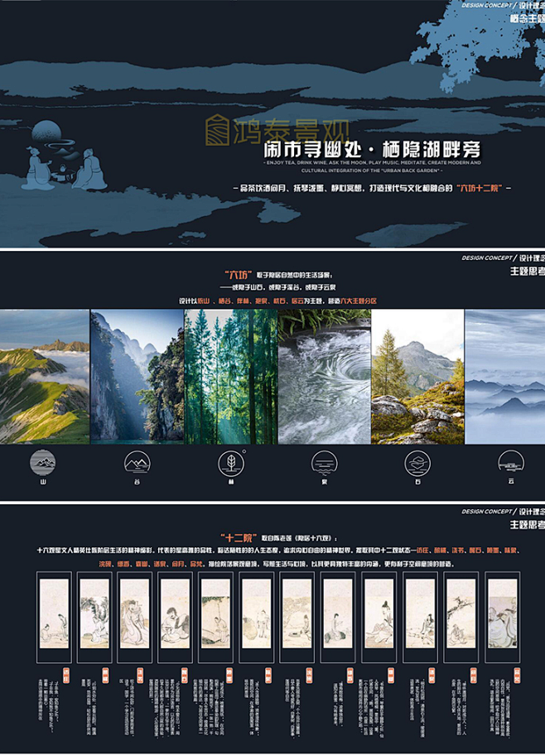Open the green mountain ridge photo
This screenshot has height=756, width=545.
coord(44,376)
